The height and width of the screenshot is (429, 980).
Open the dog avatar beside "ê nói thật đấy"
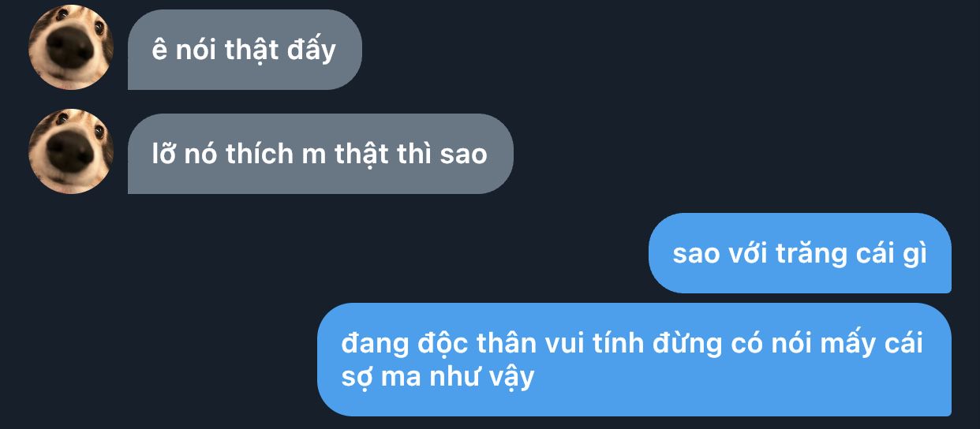click(71, 47)
